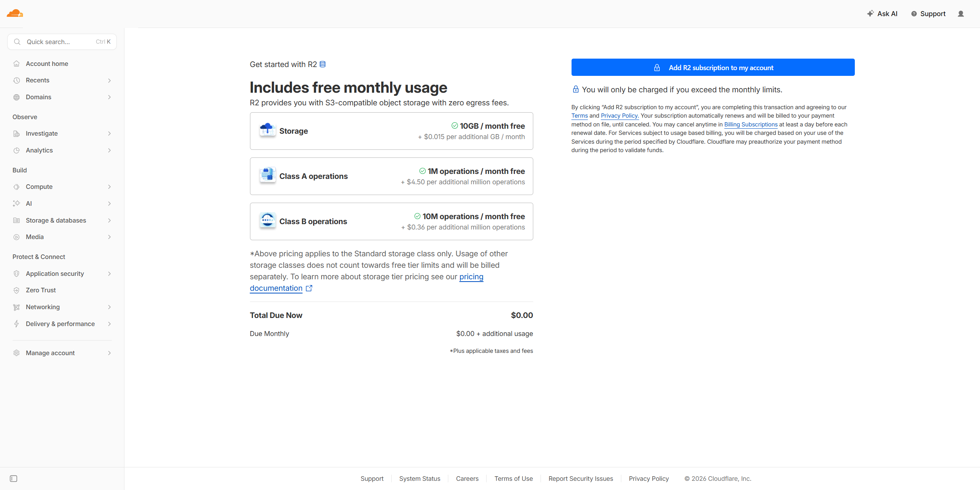Open the Billing Subscriptions link
This screenshot has height=490, width=980.
pyautogui.click(x=751, y=125)
